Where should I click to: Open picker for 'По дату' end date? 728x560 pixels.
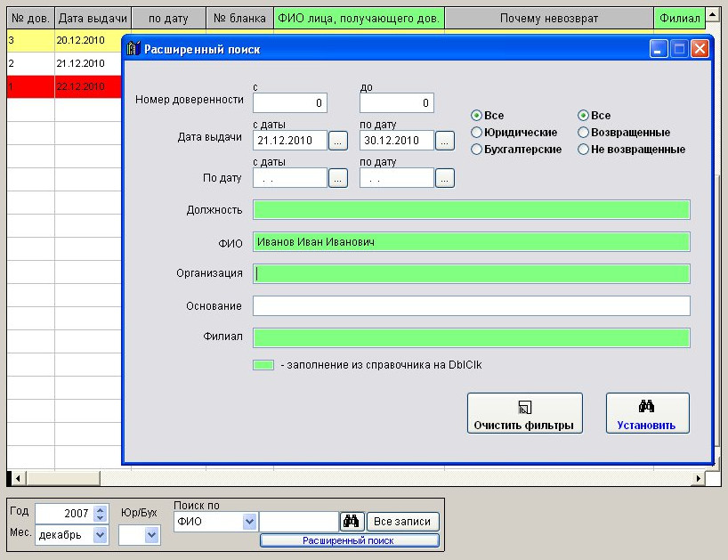(x=444, y=178)
